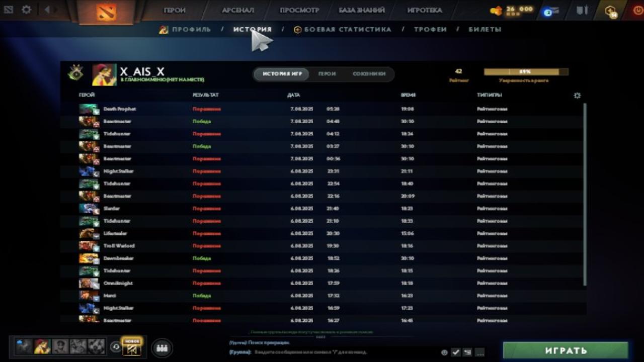Toggle the checkmark icon in chat bar
This screenshot has height=362, width=644.
pos(456,352)
